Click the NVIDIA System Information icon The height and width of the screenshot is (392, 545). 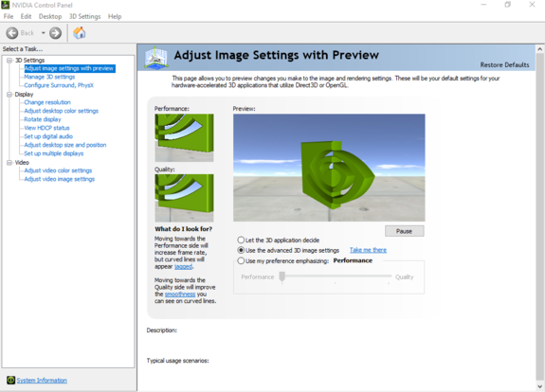click(x=10, y=380)
